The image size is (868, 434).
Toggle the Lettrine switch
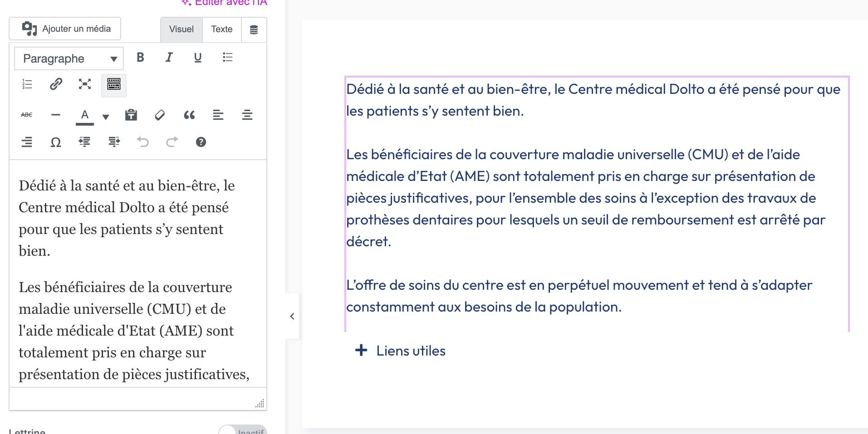(242, 430)
